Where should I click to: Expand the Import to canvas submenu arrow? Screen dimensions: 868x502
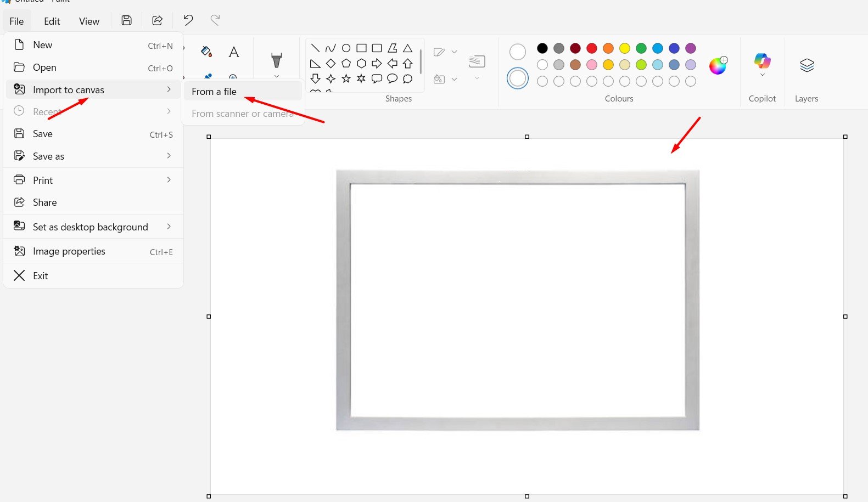coord(169,89)
